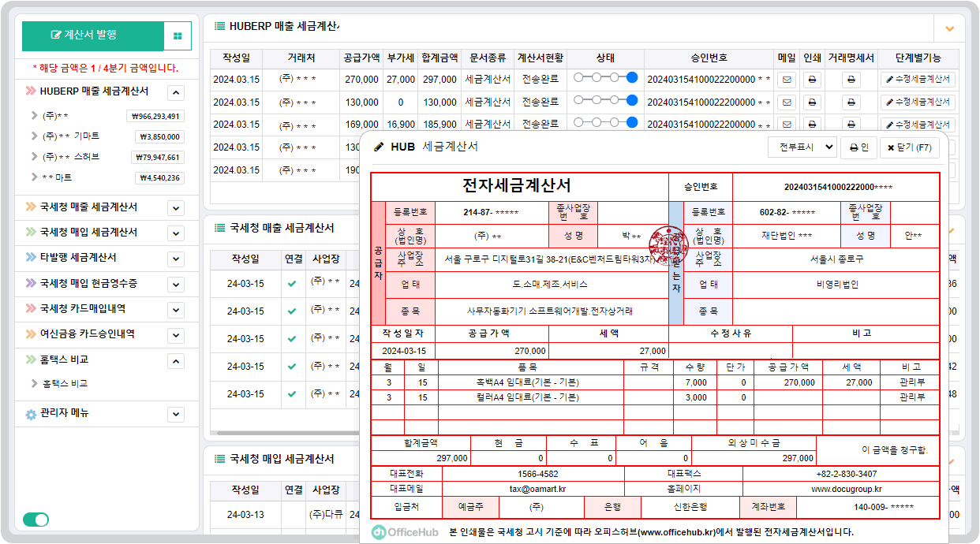Click the ₩3,850,000 amount badge
Image resolution: width=980 pixels, height=544 pixels.
click(x=160, y=136)
